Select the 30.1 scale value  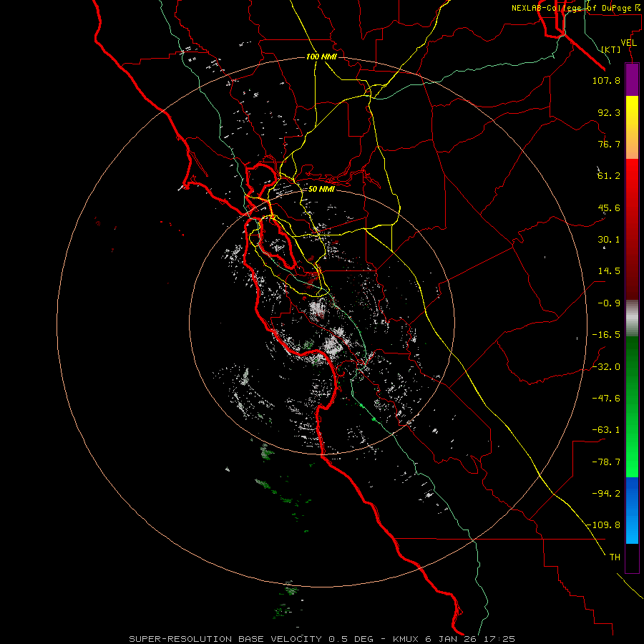pyautogui.click(x=609, y=240)
